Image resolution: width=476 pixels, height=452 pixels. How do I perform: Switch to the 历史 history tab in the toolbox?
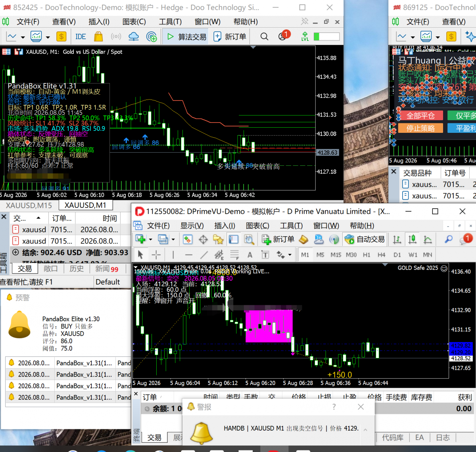77,269
